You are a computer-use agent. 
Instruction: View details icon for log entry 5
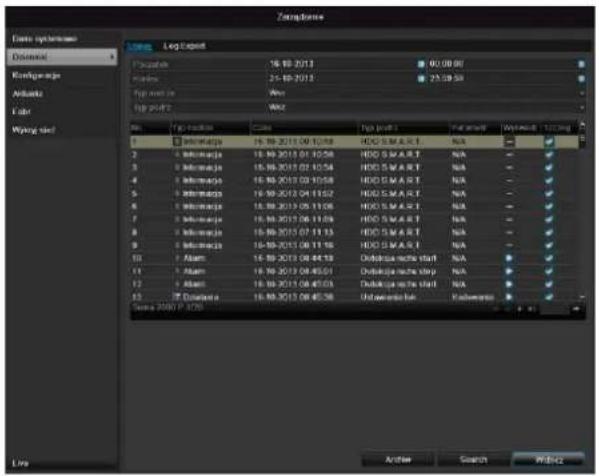tap(549, 194)
